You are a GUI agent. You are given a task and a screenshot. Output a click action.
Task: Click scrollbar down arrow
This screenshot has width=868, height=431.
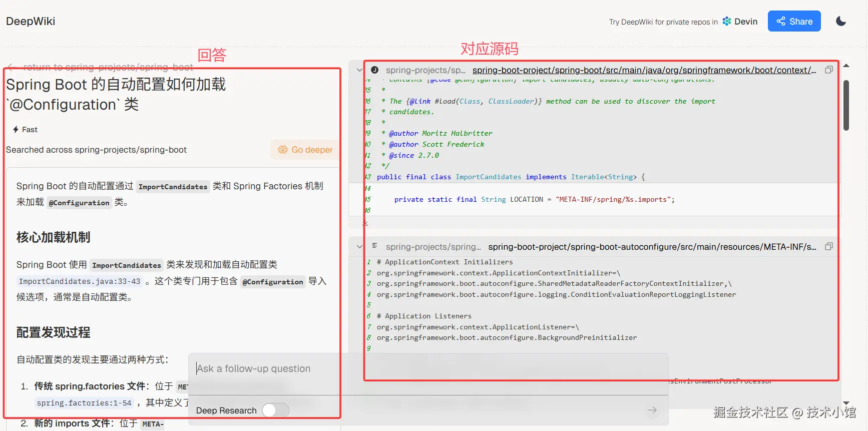tap(846, 403)
